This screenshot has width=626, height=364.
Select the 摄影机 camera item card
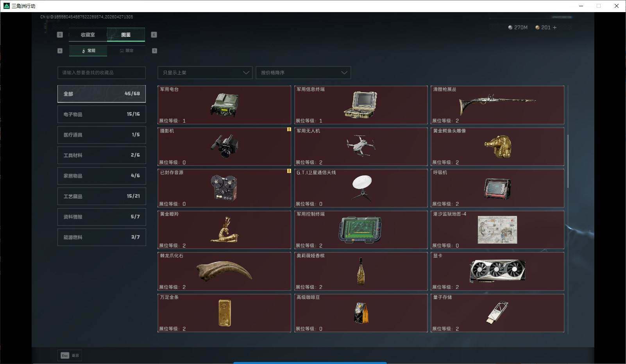224,146
